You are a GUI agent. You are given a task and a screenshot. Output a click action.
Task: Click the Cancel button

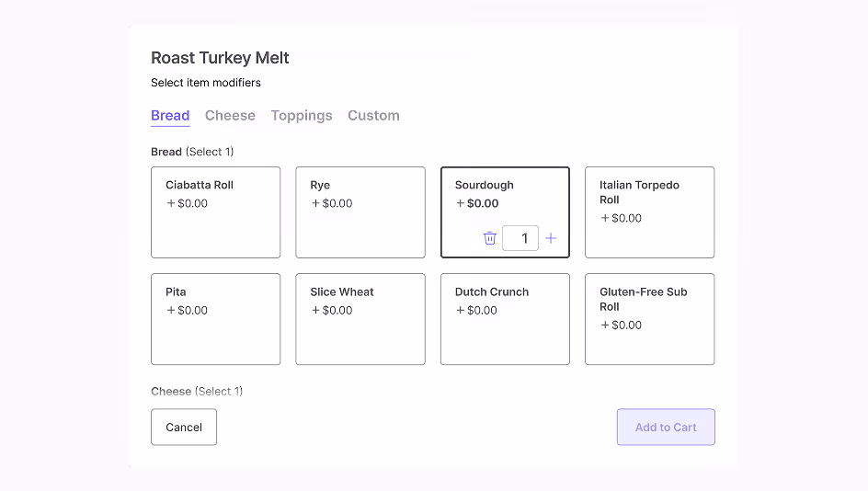click(184, 427)
